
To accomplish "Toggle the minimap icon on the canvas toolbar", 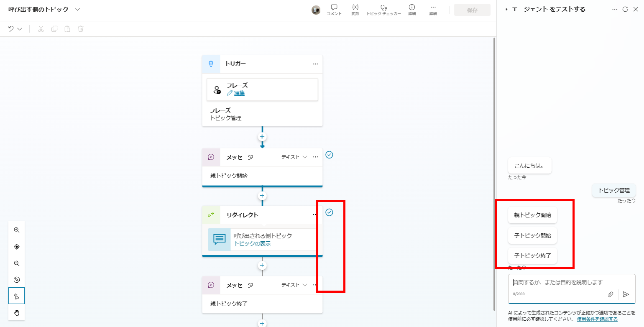I will [x=17, y=279].
